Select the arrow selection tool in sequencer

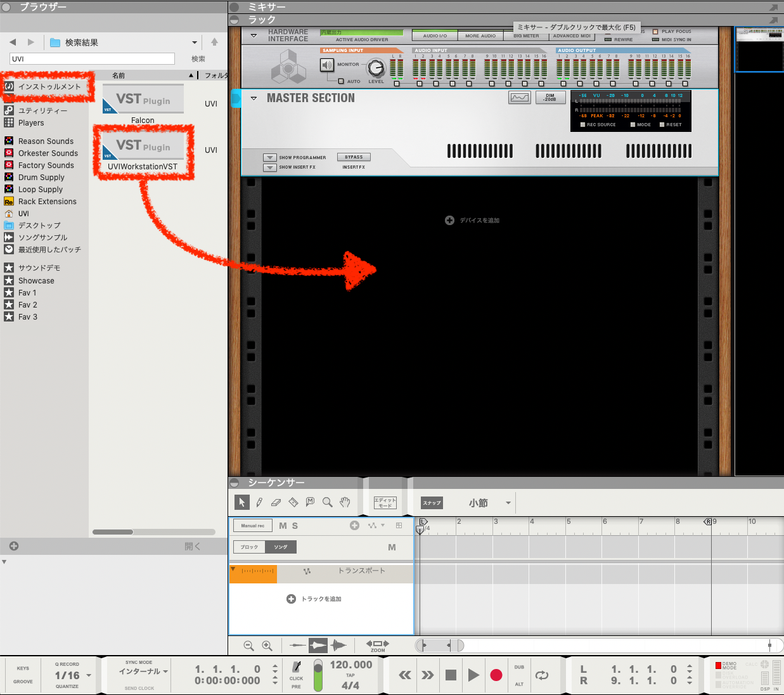tap(241, 502)
